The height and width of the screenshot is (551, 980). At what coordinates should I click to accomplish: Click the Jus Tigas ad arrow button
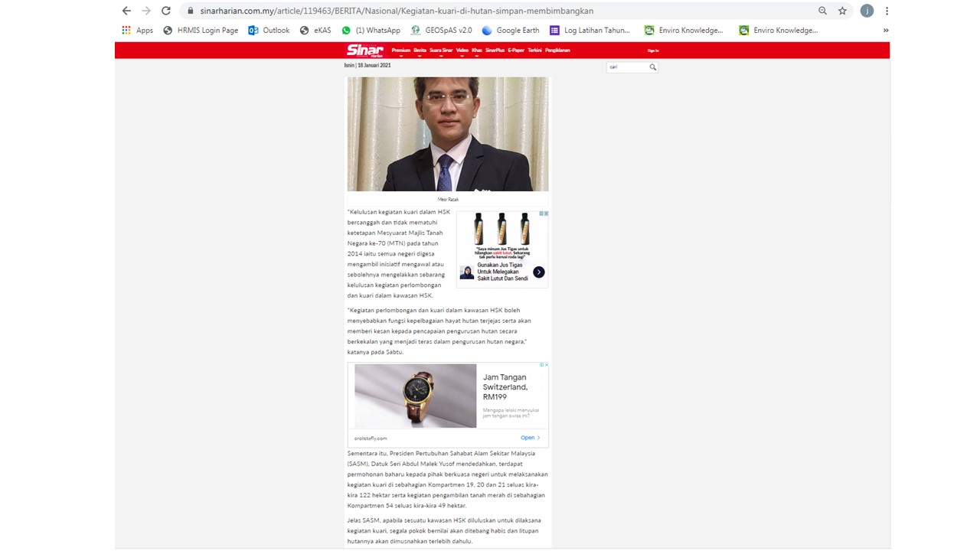(x=539, y=272)
